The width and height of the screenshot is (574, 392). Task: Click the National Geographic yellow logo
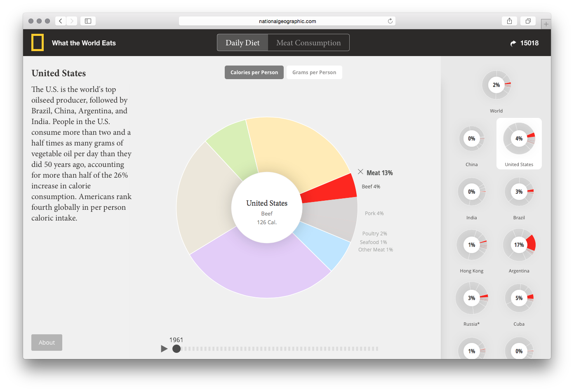[38, 43]
